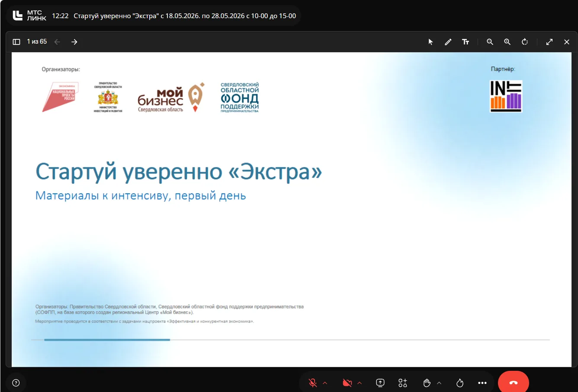Click the MTS Link logo
578x392 pixels.
click(x=29, y=16)
